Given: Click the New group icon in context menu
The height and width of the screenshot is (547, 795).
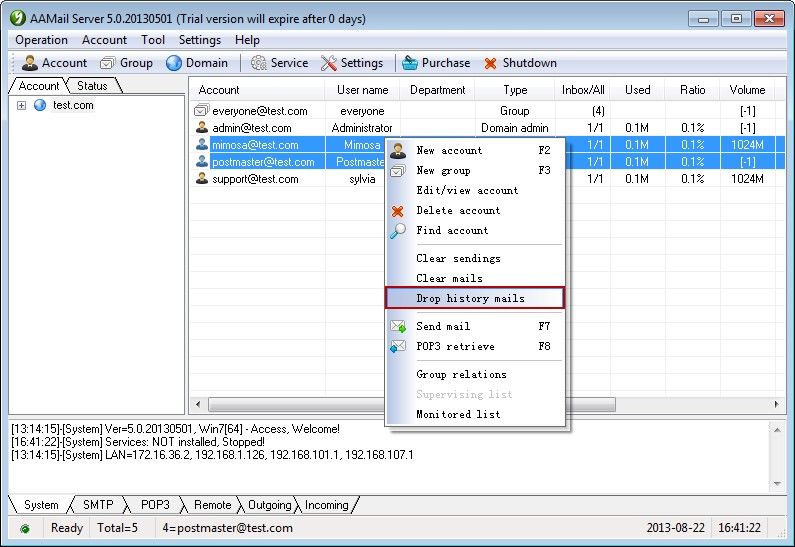Looking at the screenshot, I should [x=398, y=171].
